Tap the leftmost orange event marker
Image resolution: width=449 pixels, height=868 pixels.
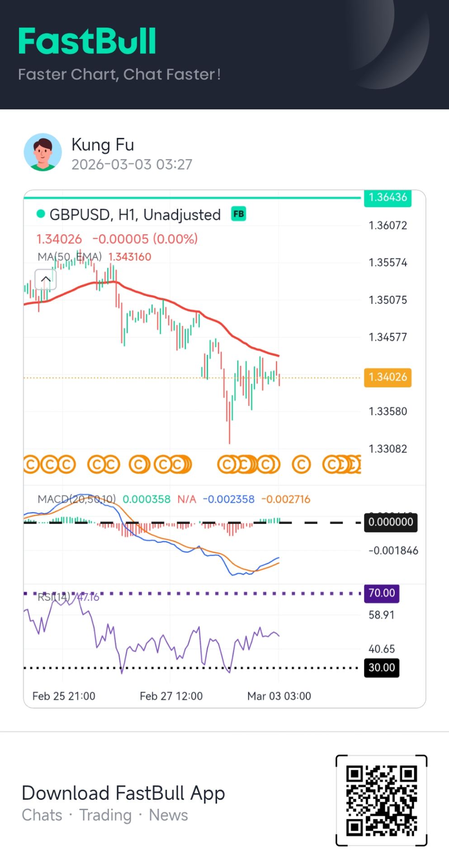click(x=31, y=464)
